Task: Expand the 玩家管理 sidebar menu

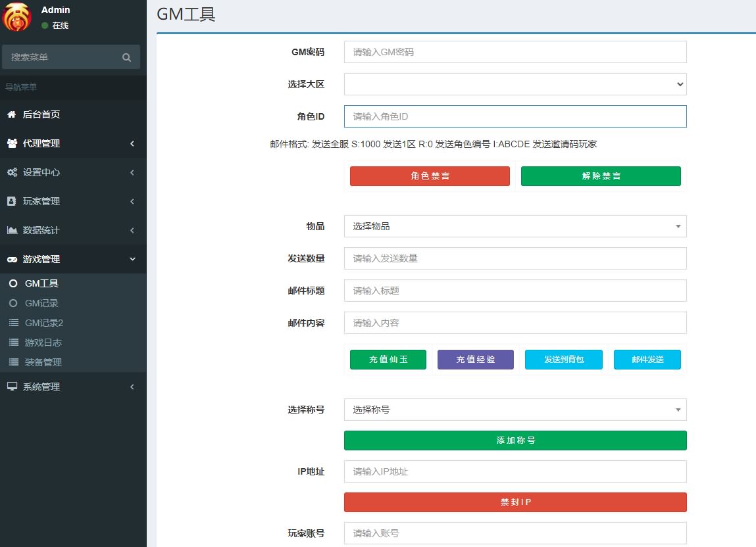Action: coord(72,201)
